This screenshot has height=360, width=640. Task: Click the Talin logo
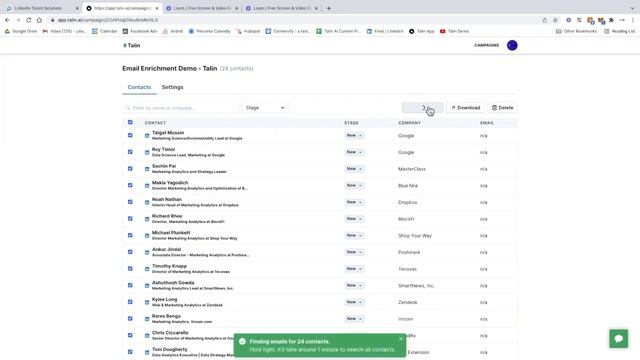[x=131, y=45]
